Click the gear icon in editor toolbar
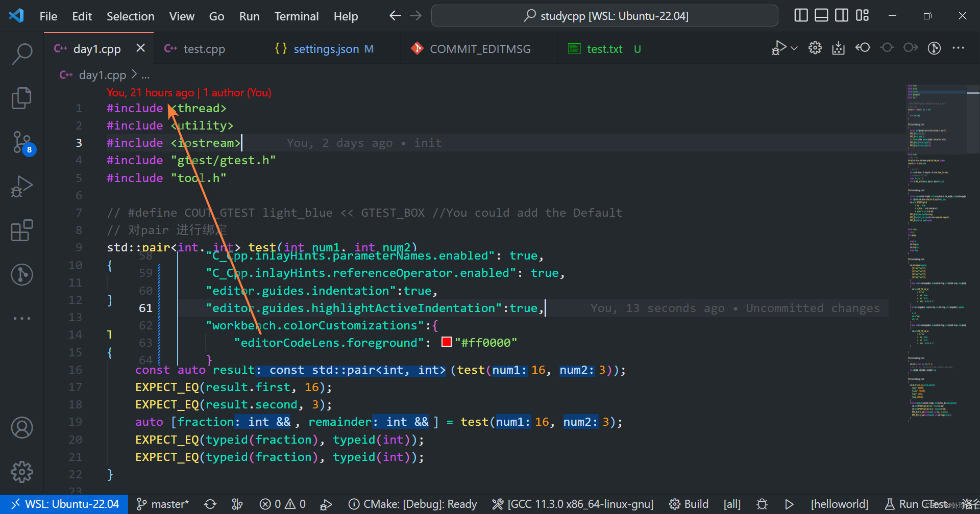The width and height of the screenshot is (980, 514). (x=815, y=48)
